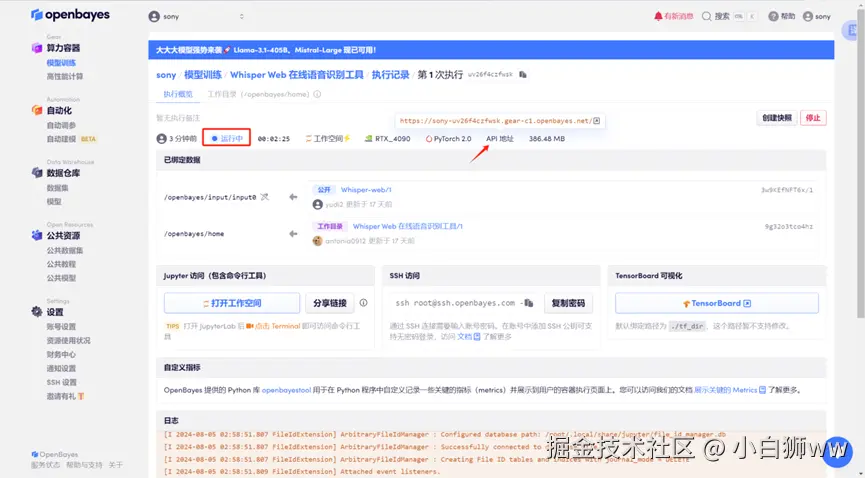Image resolution: width=865 pixels, height=478 pixels.
Task: Click the execution records breadcrumb link
Action: (x=391, y=75)
